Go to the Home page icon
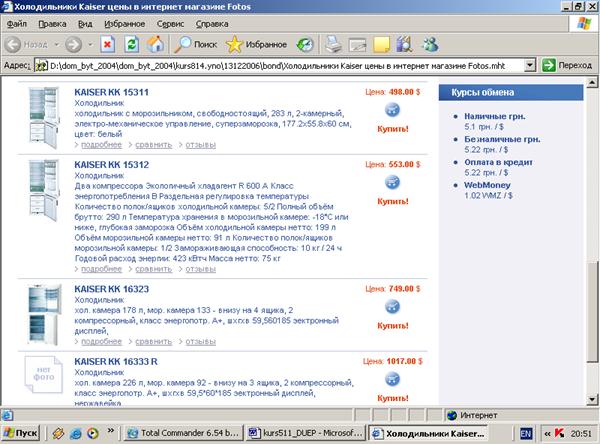600x444 pixels. (x=155, y=44)
